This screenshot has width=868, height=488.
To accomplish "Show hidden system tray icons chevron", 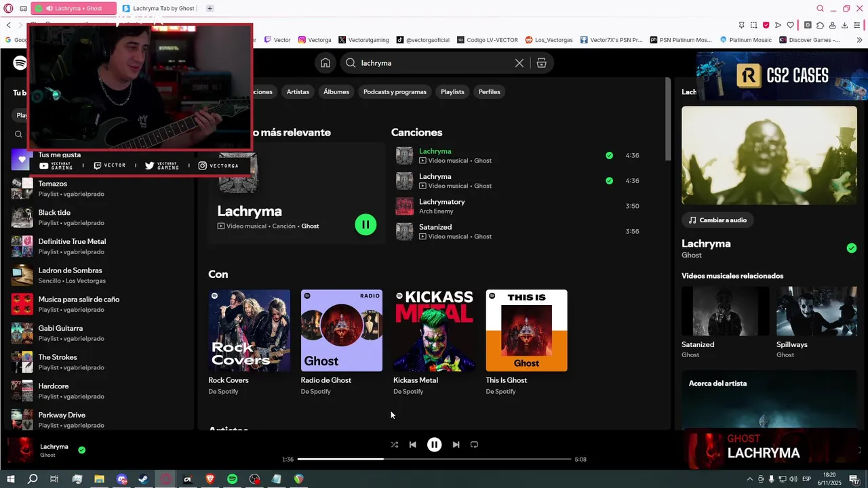I will [x=749, y=479].
